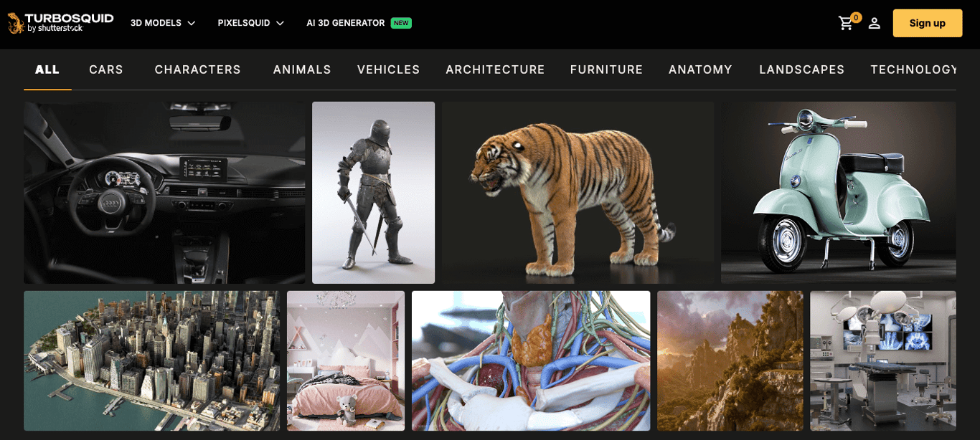This screenshot has height=440, width=980.
Task: Select the ANIMALS category tab
Action: click(301, 70)
